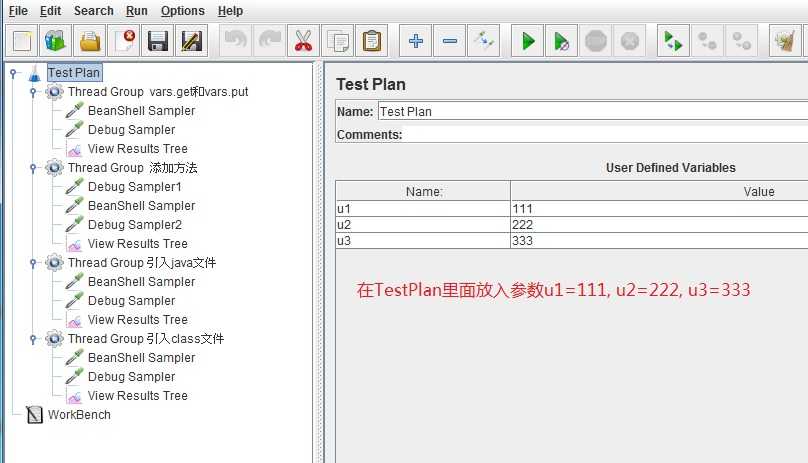Select Debug Sampler1 in tree
Viewport: 808px width, 463px height.
tap(134, 187)
